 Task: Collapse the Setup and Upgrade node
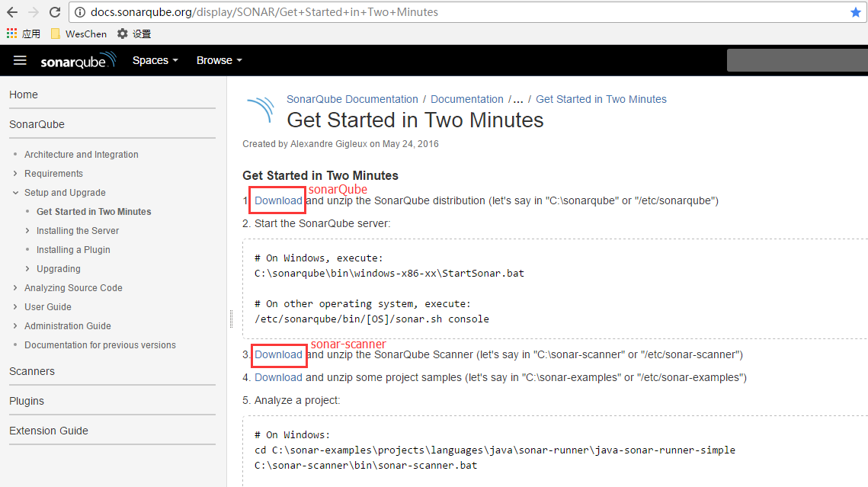(x=15, y=193)
